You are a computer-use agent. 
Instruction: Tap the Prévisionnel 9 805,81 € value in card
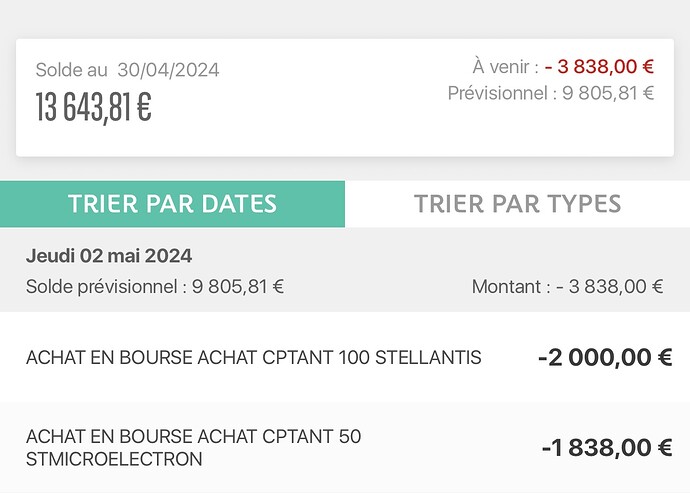608,93
